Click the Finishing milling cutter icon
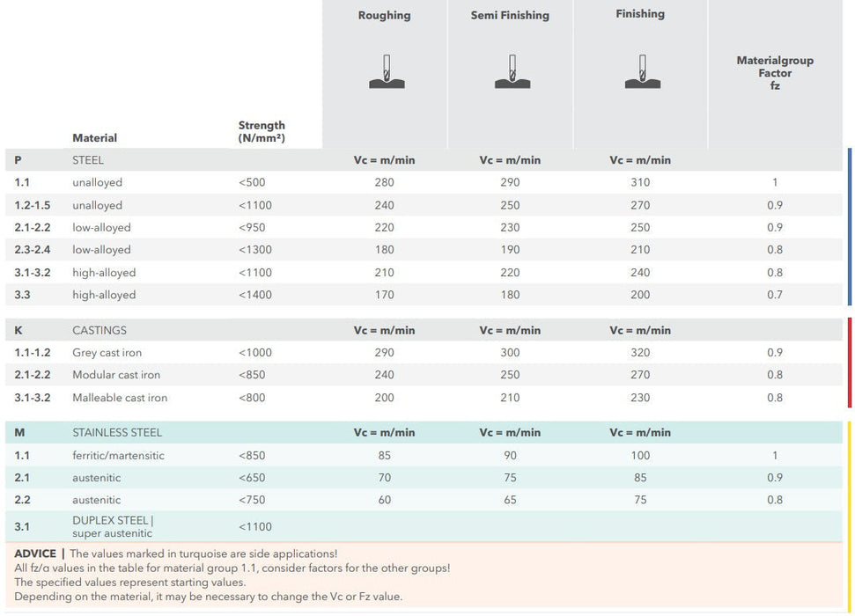 click(642, 71)
